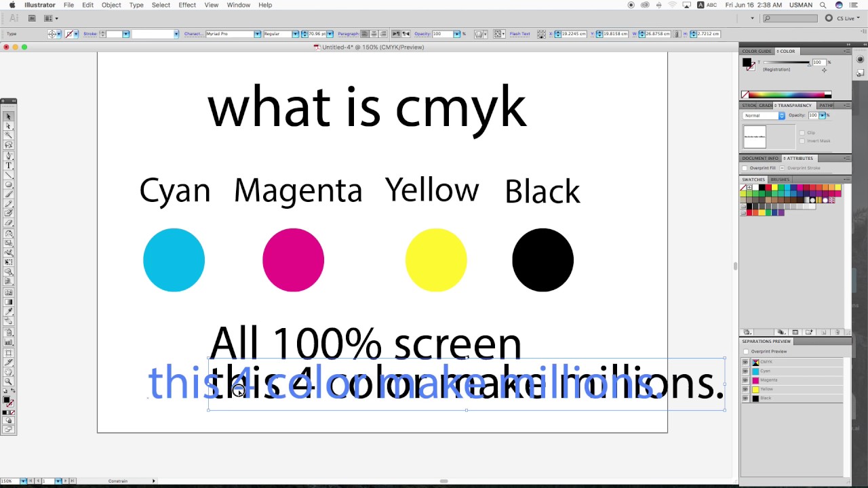The image size is (868, 488).
Task: Click the Opacity link in control bar
Action: coord(422,34)
